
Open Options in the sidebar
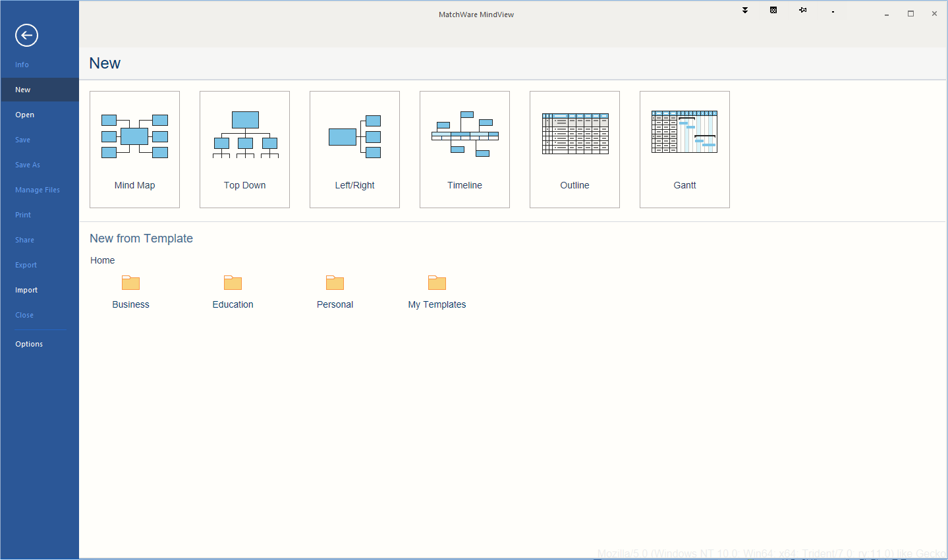click(x=40, y=344)
